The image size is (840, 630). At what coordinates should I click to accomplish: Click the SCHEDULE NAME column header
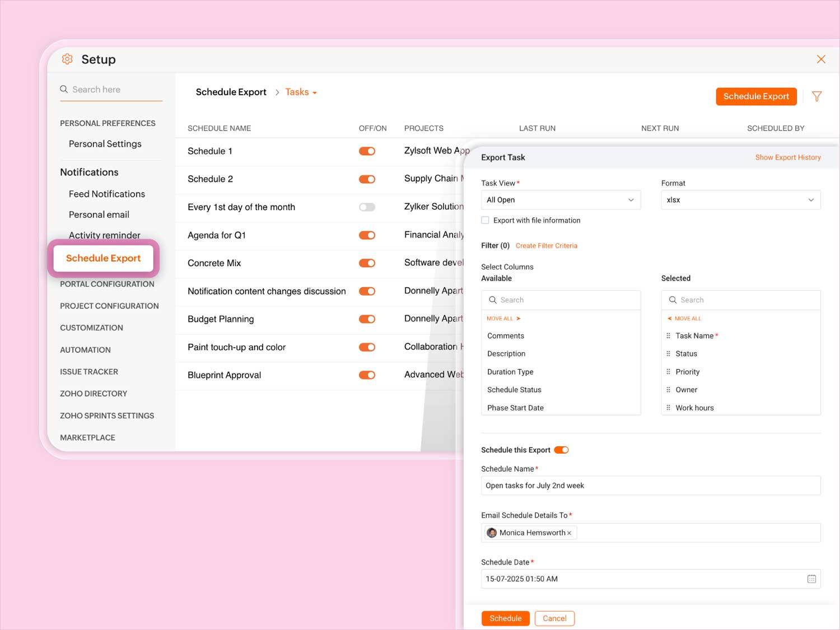coord(219,128)
